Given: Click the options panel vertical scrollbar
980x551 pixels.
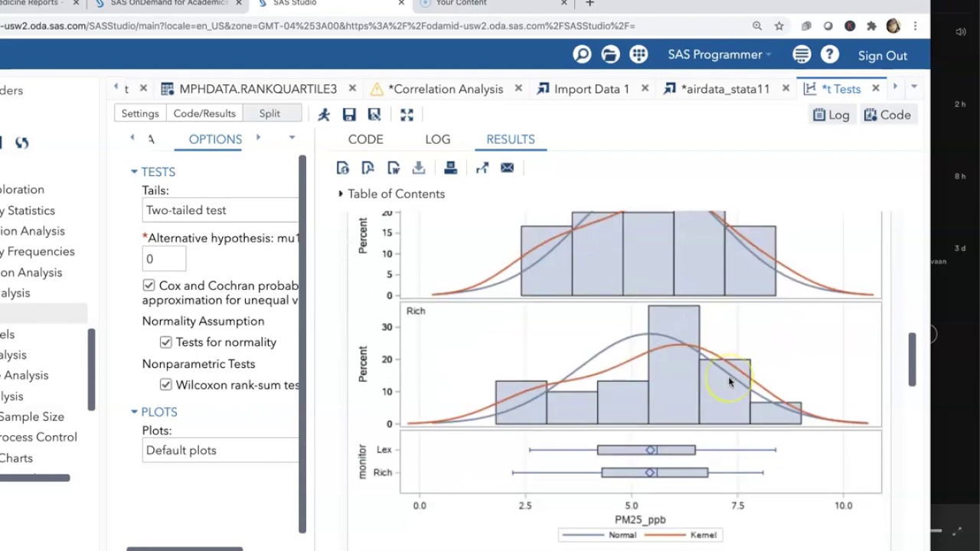Looking at the screenshot, I should 302,344.
